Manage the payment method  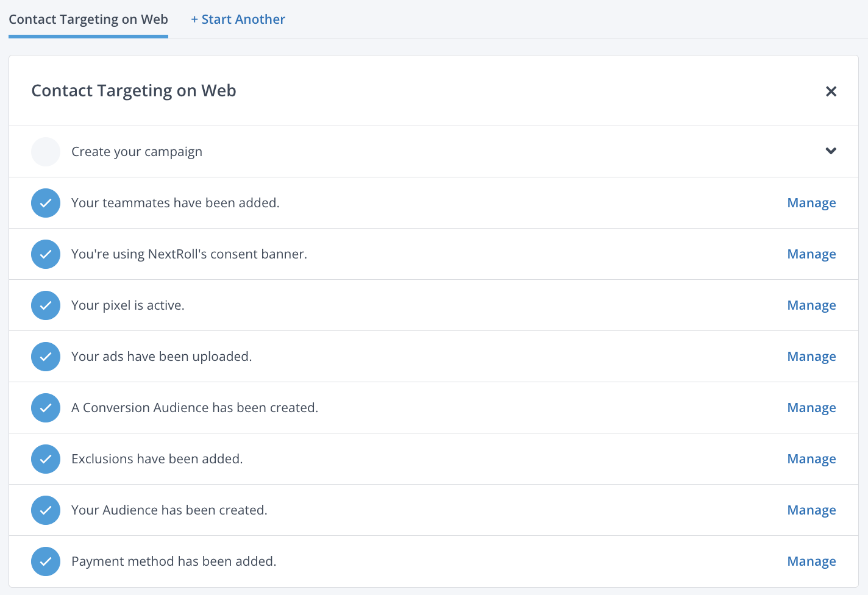[x=811, y=561]
